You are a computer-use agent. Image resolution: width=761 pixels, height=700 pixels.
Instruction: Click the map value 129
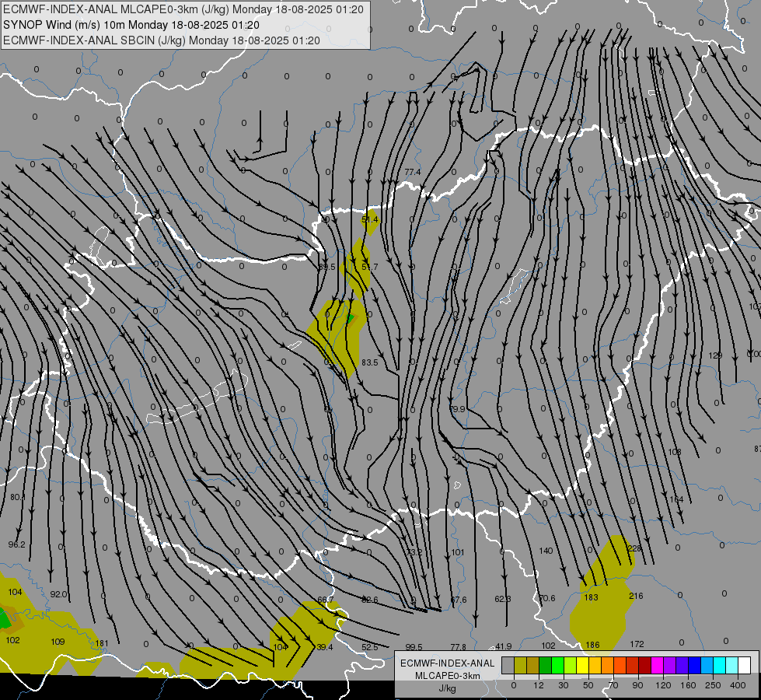pyautogui.click(x=715, y=355)
